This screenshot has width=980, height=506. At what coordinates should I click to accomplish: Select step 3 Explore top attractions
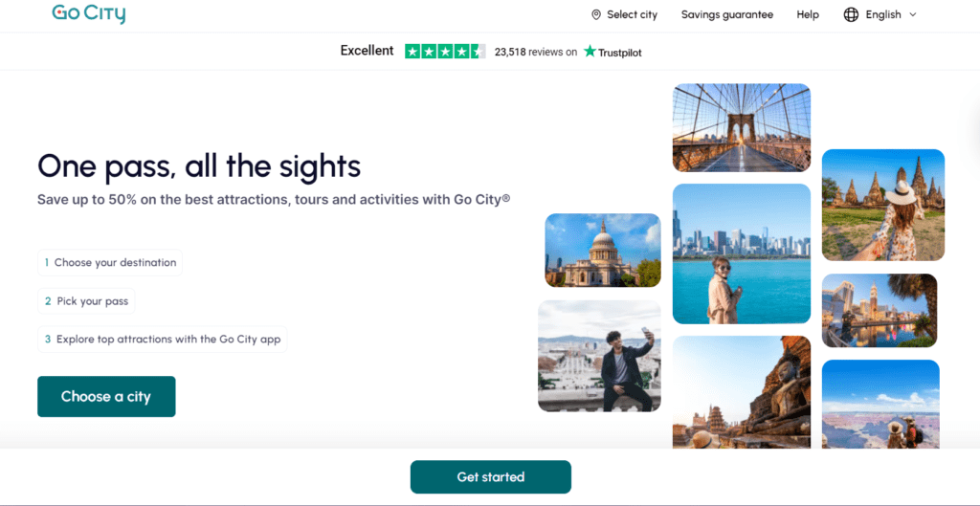point(163,340)
